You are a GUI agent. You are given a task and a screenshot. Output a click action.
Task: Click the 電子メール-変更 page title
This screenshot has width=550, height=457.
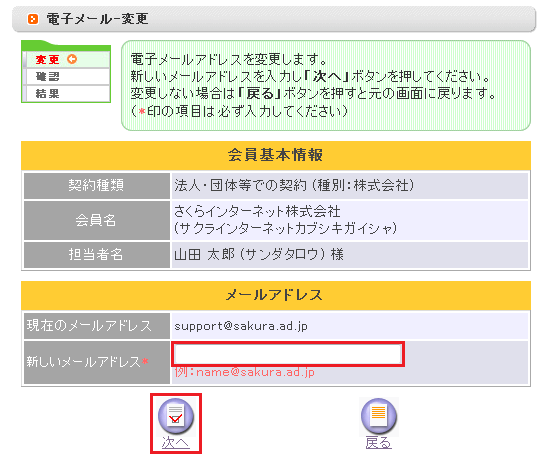pyautogui.click(x=98, y=19)
